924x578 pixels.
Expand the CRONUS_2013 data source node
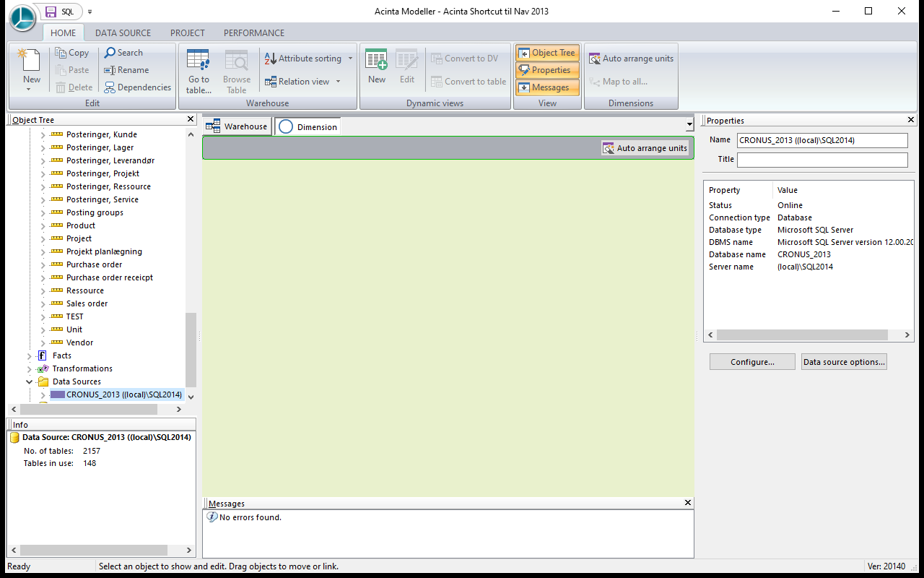click(x=43, y=395)
